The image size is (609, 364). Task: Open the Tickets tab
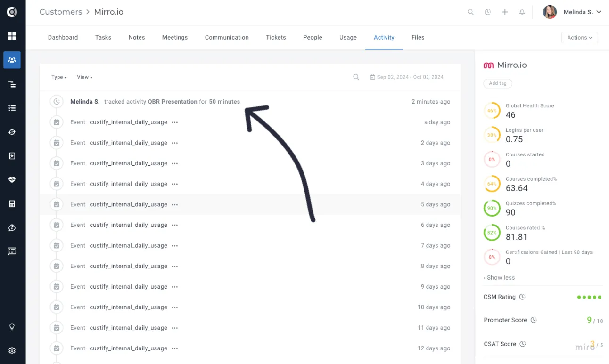276,38
